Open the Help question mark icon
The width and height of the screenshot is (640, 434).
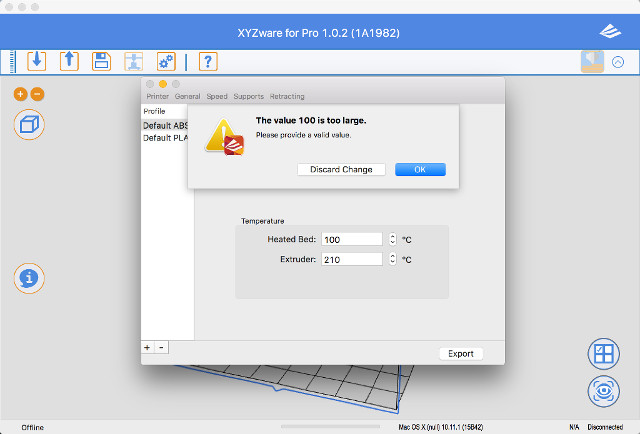click(x=208, y=62)
